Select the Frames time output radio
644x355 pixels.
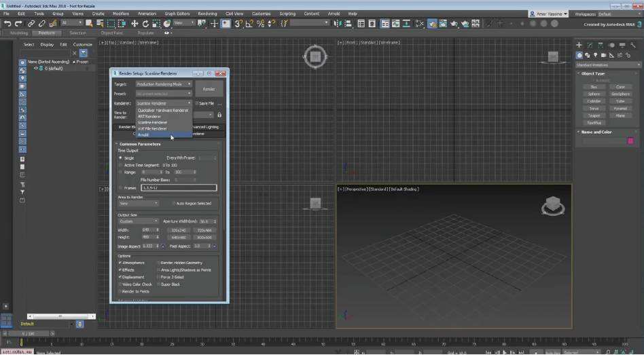click(120, 187)
